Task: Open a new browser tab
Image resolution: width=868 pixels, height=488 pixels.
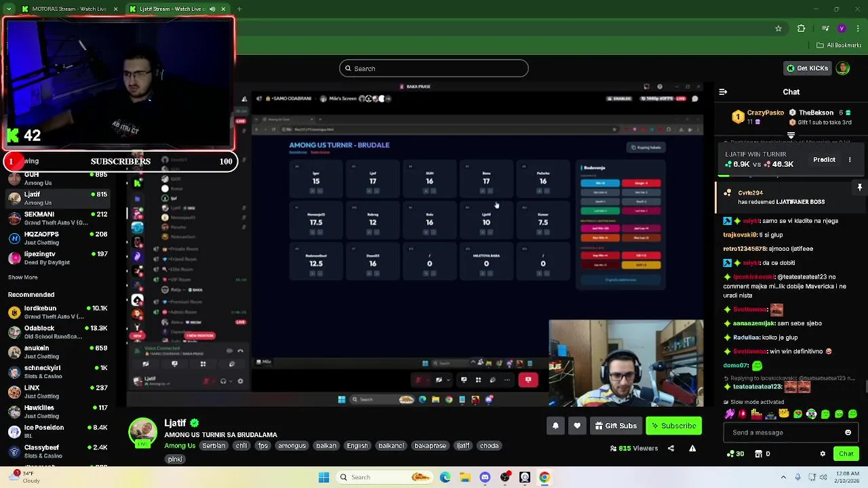Action: [x=239, y=9]
